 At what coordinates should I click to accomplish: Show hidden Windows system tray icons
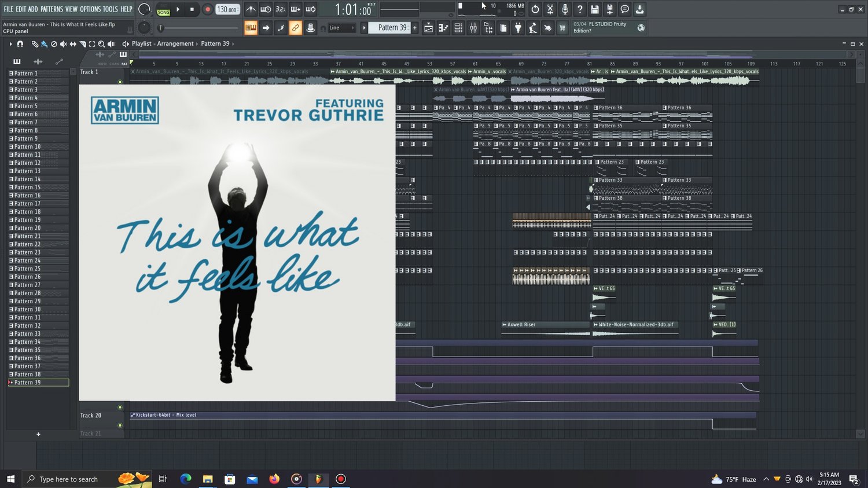766,479
